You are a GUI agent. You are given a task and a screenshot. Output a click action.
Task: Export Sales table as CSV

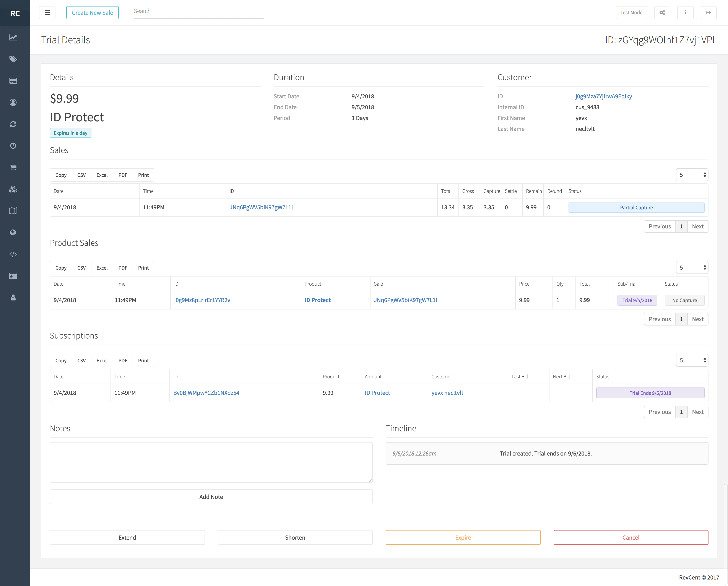[x=81, y=175]
